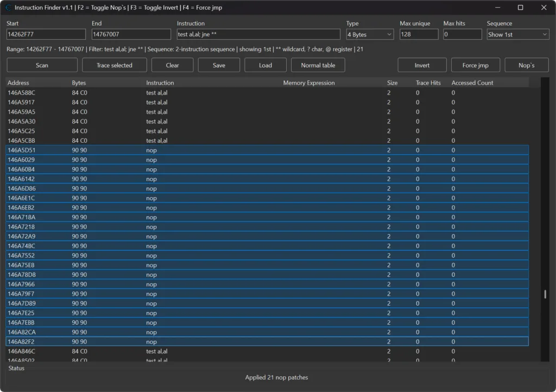Click the Max unique field

(419, 34)
